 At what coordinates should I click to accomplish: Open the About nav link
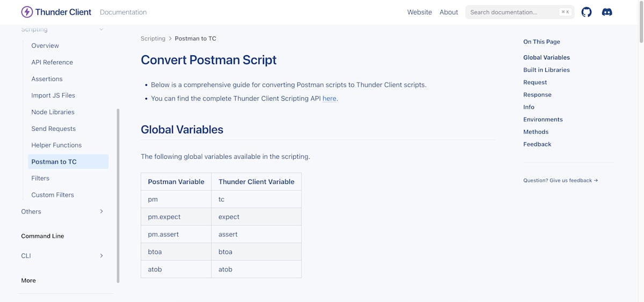click(449, 12)
